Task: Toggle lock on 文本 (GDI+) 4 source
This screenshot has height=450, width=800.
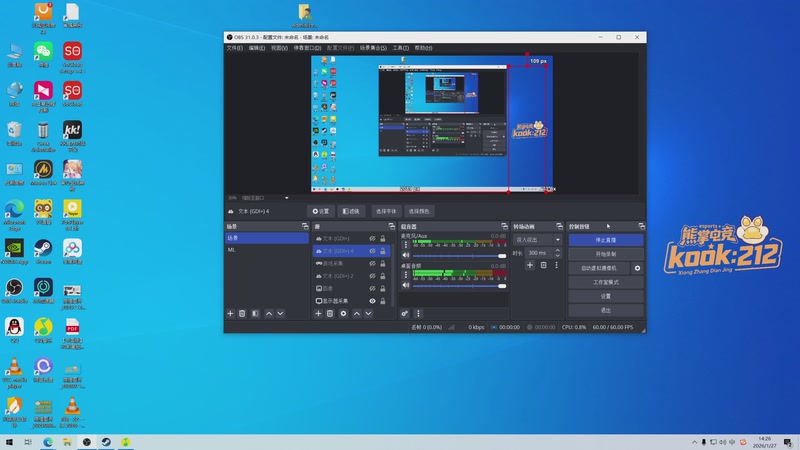Action: pyautogui.click(x=383, y=251)
